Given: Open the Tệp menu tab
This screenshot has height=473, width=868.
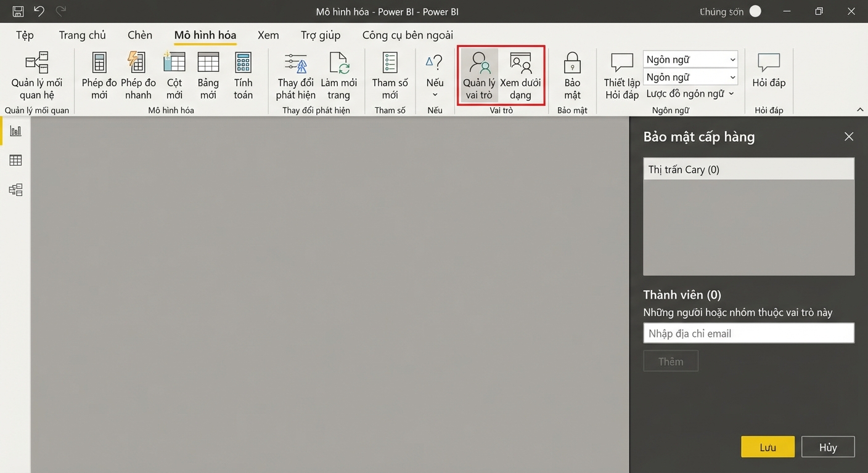Looking at the screenshot, I should tap(25, 35).
